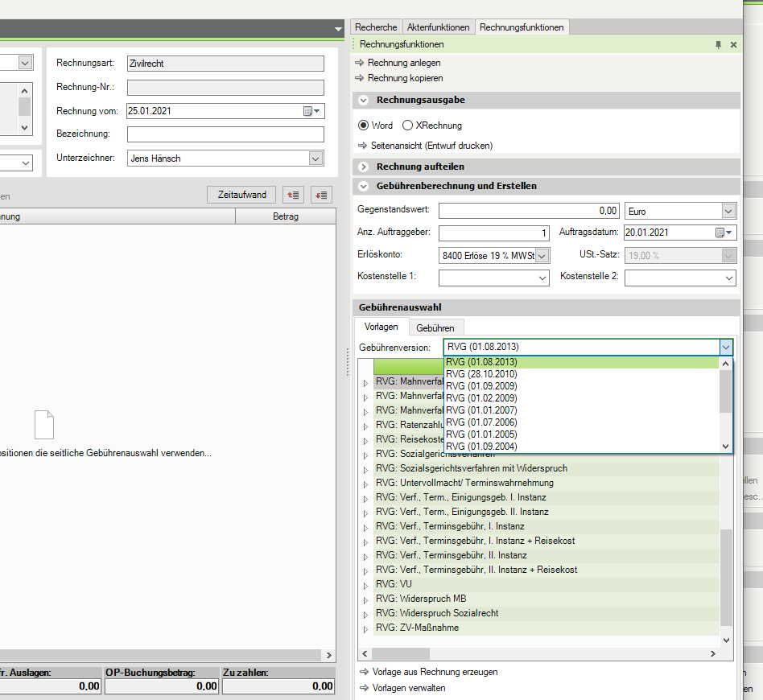
Task: Click Vorlagen verwalten link
Action: (x=408, y=688)
